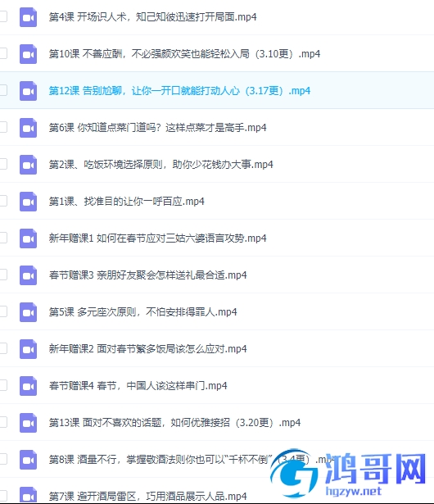
Task: Click the video icon for 第5课 file
Action: [x=29, y=312]
